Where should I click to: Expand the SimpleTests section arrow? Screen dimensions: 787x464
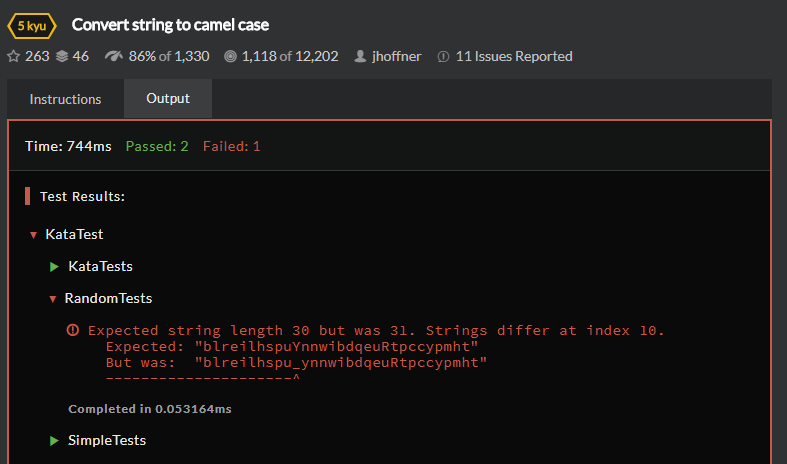point(54,441)
